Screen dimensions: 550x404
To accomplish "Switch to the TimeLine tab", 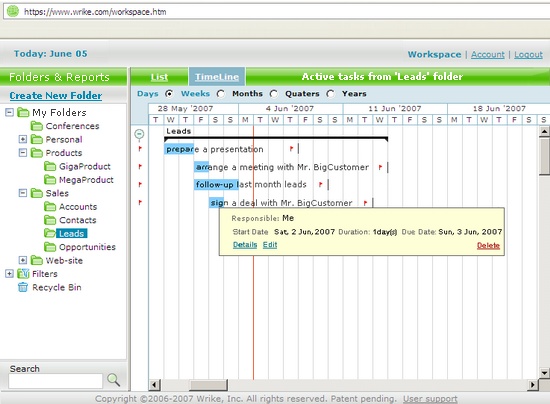I will [217, 77].
